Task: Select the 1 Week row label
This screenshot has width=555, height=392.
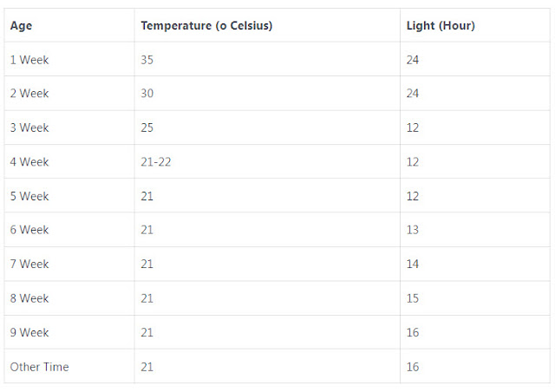Action: pos(29,60)
